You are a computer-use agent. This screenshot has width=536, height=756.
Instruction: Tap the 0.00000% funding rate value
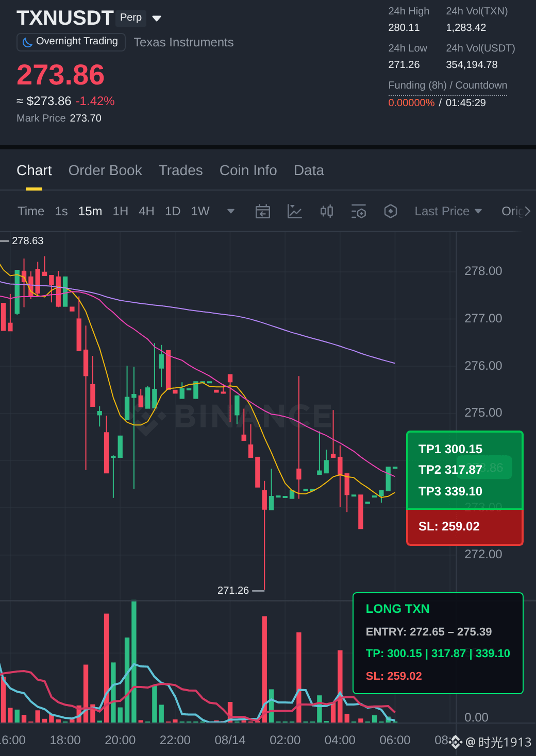coord(411,102)
